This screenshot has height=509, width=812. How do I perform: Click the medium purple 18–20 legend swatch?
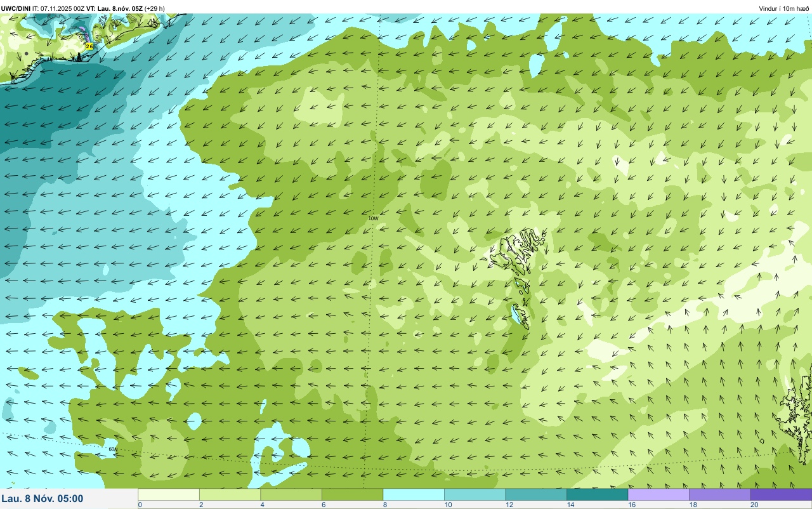719,494
